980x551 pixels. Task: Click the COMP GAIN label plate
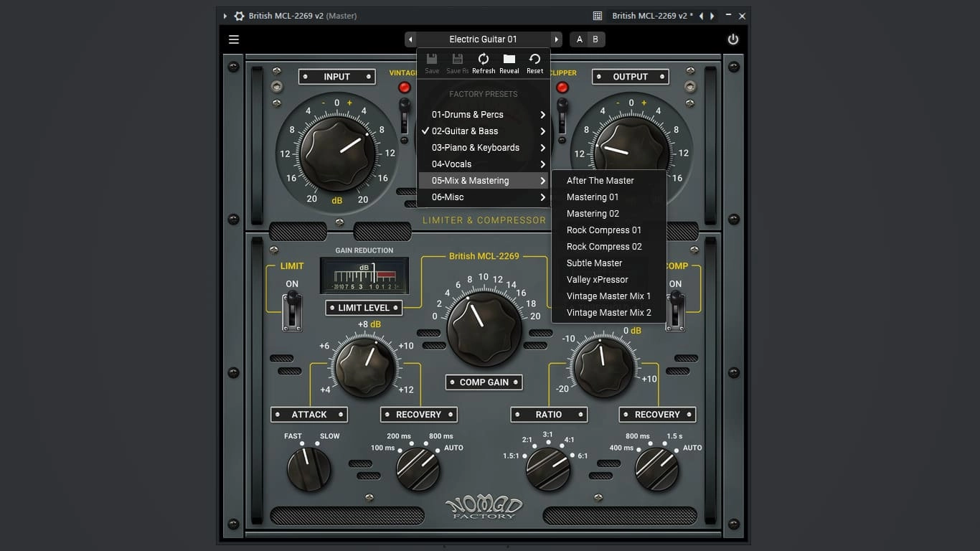pyautogui.click(x=484, y=382)
